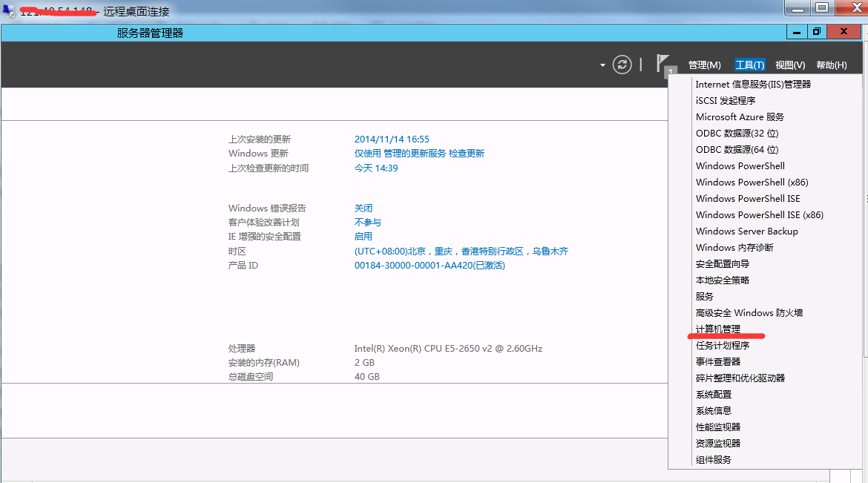Select 计算机管理 from the tools menu

[717, 329]
